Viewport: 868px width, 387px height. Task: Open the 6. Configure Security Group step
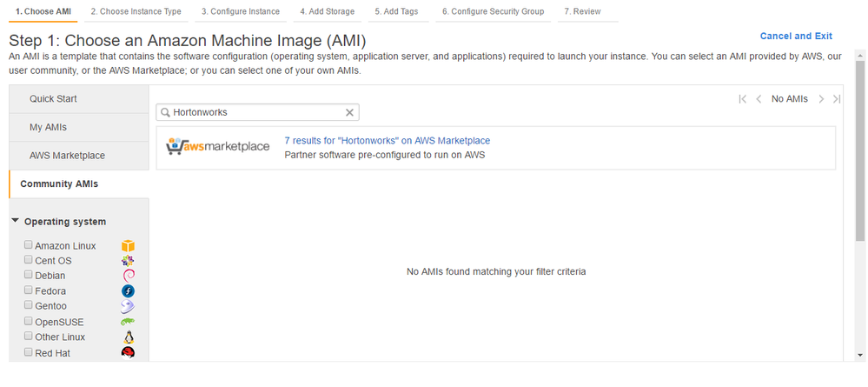click(x=494, y=11)
